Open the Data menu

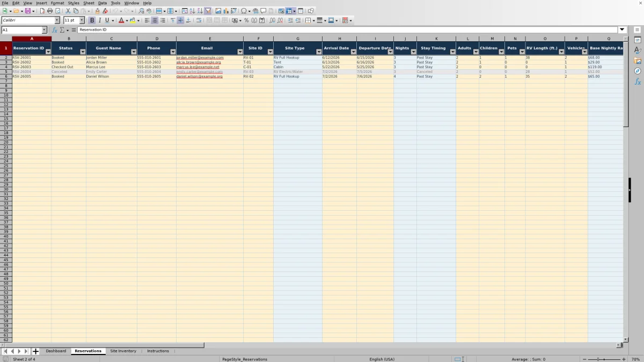[102, 3]
